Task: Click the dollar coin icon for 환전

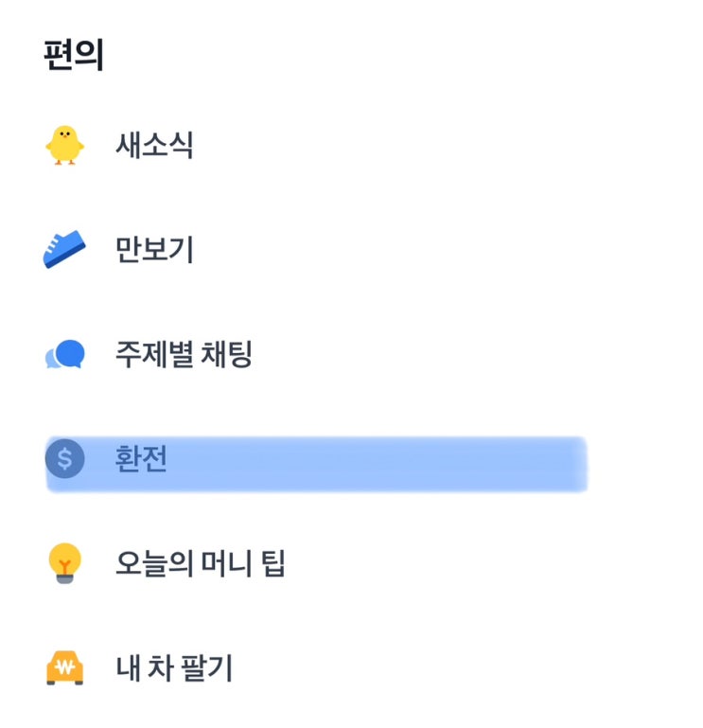Action: 64,459
